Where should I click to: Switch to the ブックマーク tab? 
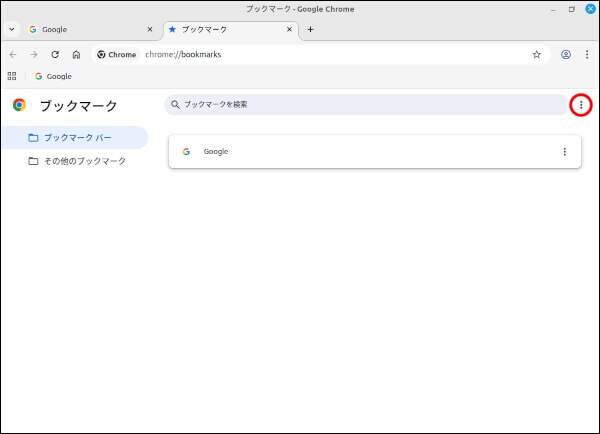(x=231, y=29)
